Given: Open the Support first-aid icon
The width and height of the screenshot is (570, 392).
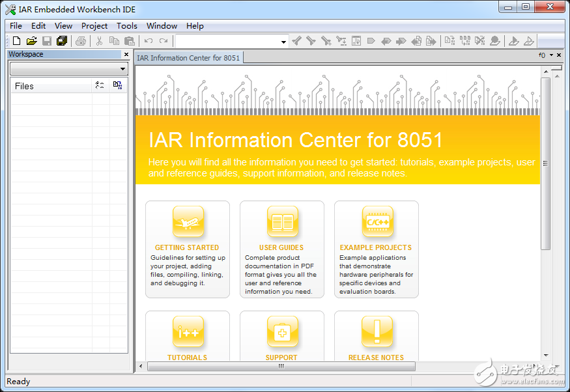Looking at the screenshot, I should (282, 332).
